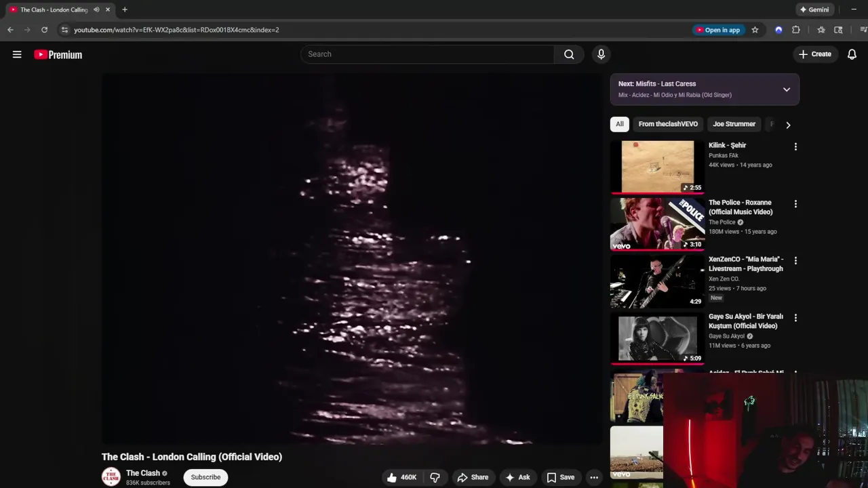868x488 pixels.
Task: Subscribe to The Clash channel
Action: 205,477
